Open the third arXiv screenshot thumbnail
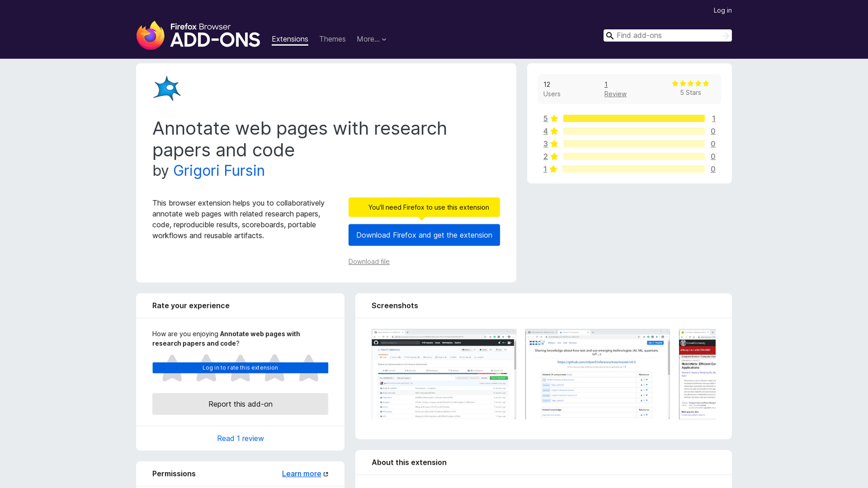This screenshot has height=488, width=868. tap(697, 374)
